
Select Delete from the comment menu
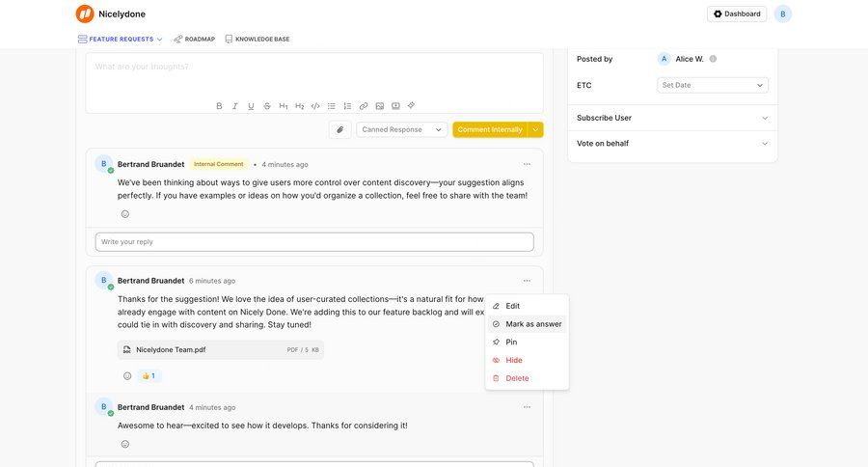(527, 378)
